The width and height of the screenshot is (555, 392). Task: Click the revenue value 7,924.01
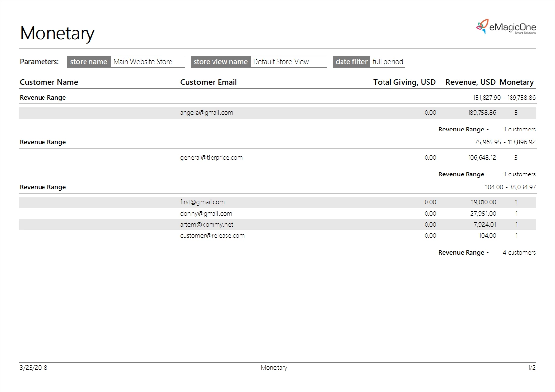(x=485, y=224)
